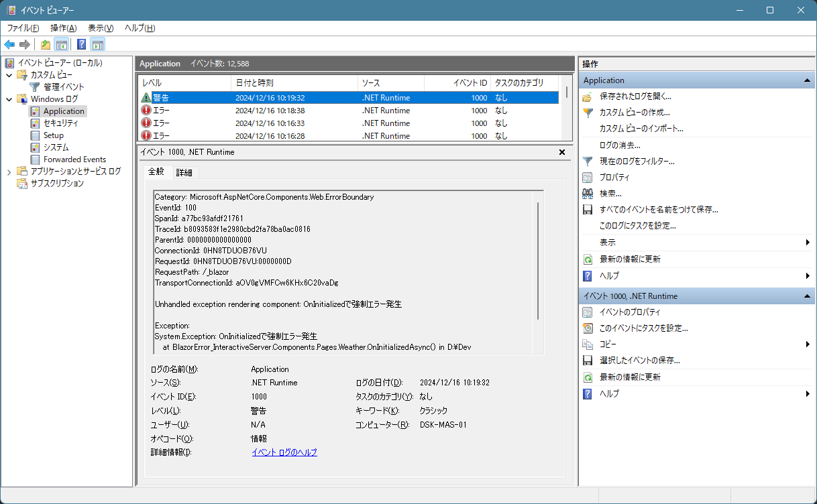Open the ヘルプ(H) menu

[140, 28]
